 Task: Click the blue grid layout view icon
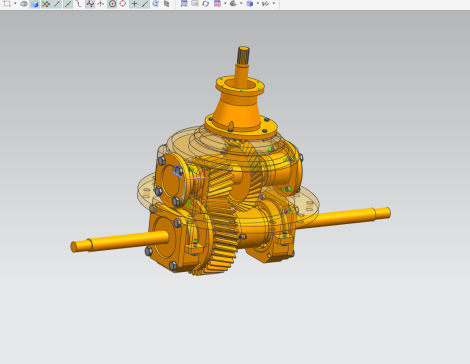pyautogui.click(x=217, y=4)
